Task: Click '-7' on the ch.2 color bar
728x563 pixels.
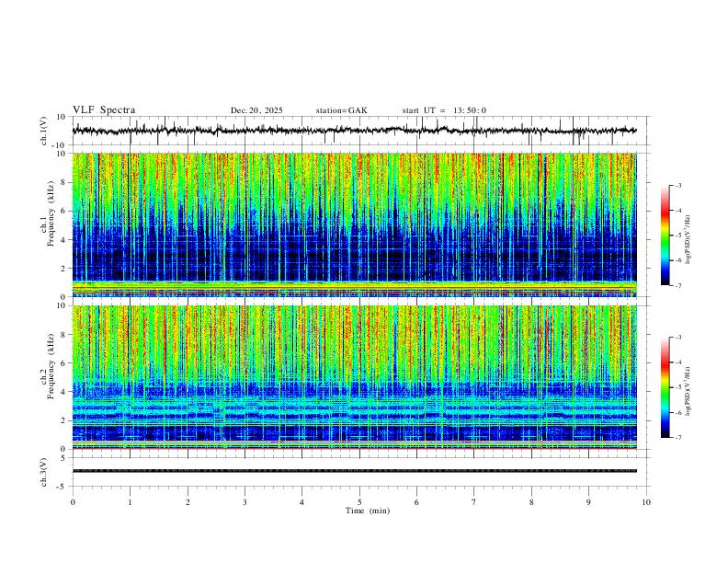Action: pyautogui.click(x=677, y=438)
